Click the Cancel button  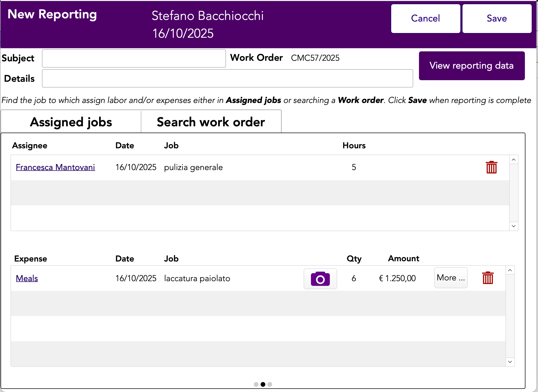(425, 19)
